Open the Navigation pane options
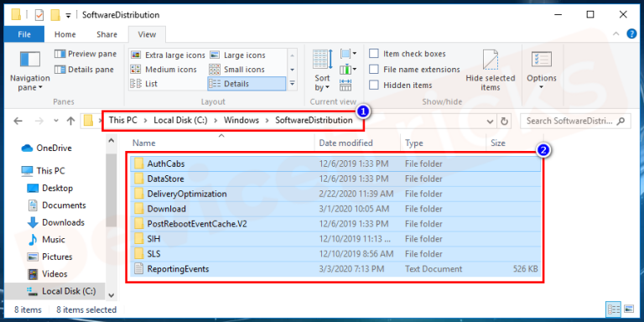Screen dimensions: 644x322 point(29,70)
